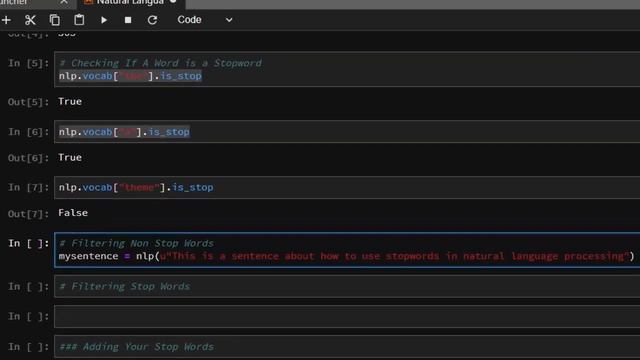Image resolution: width=640 pixels, height=360 pixels.
Task: Run the selected cell
Action: tap(104, 20)
